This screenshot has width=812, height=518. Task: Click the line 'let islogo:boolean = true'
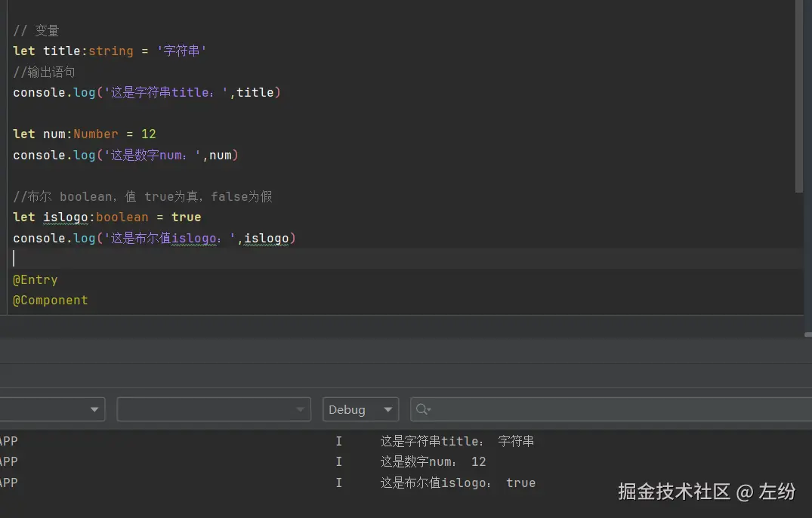click(x=107, y=217)
